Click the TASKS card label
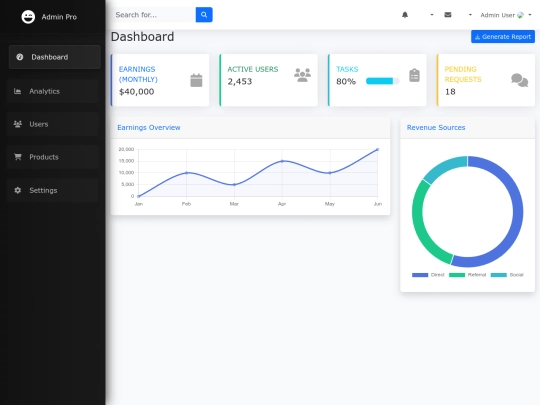 347,69
